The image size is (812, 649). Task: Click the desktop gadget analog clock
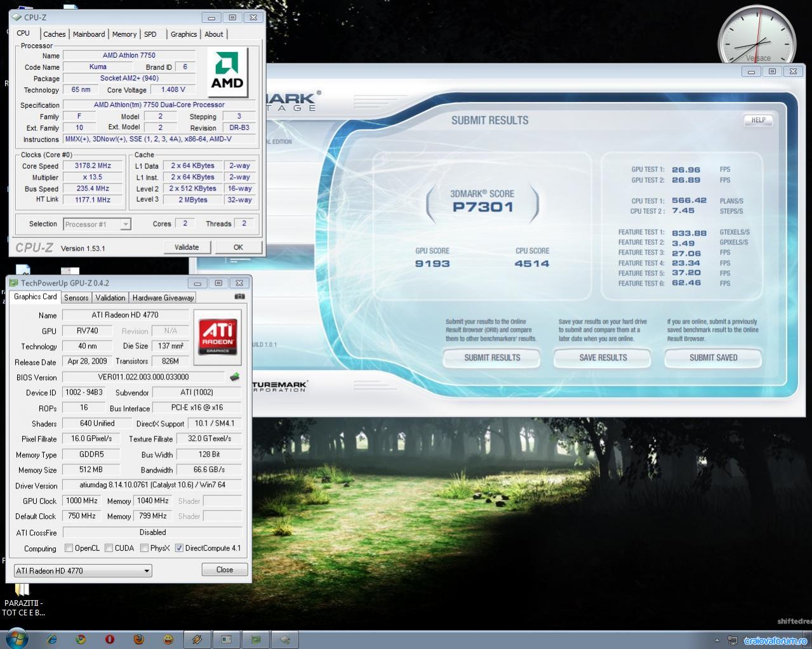click(x=756, y=39)
